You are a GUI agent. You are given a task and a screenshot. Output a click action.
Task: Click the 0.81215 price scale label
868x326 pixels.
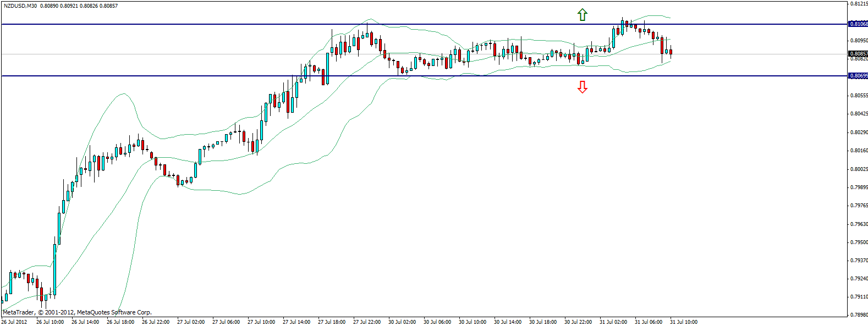[859, 4]
